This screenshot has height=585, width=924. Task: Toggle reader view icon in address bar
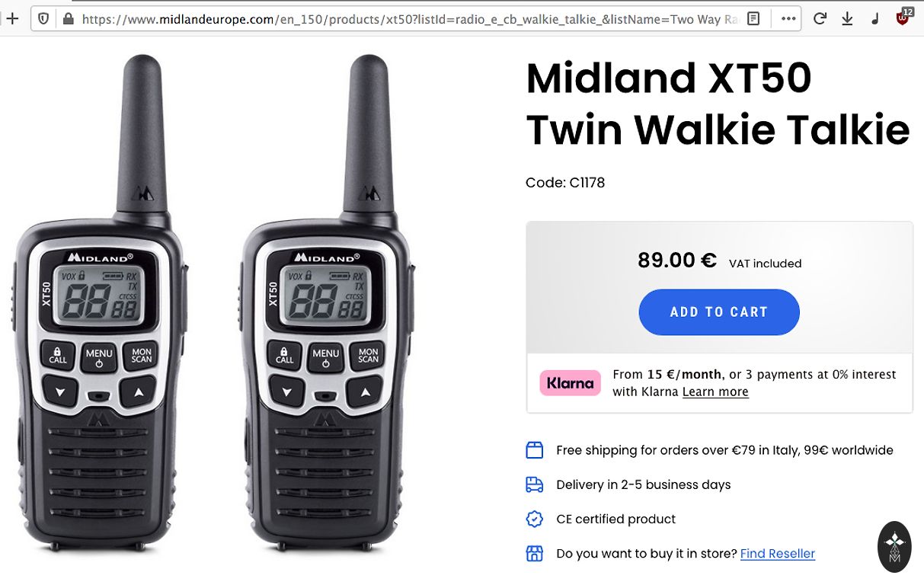[753, 19]
